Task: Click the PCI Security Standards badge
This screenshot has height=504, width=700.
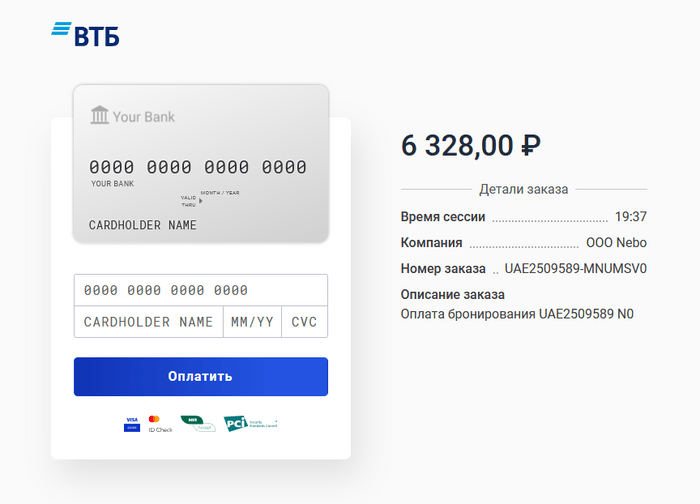Action: [x=249, y=423]
